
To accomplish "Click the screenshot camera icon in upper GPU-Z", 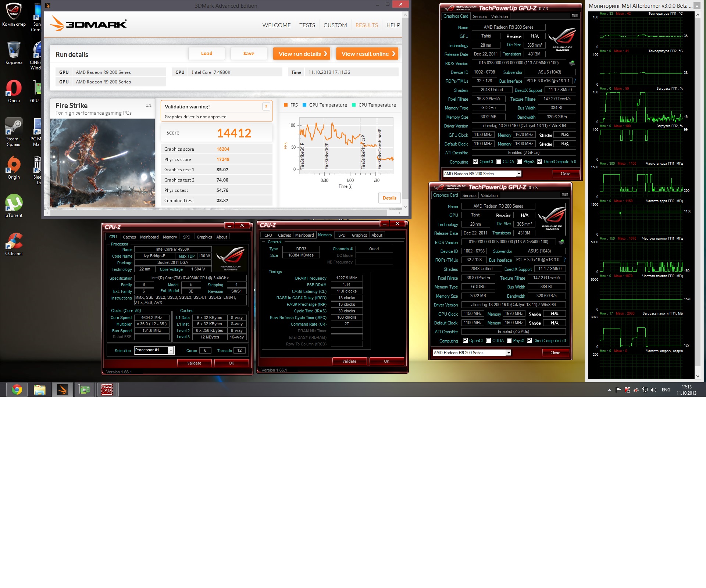I will point(575,16).
